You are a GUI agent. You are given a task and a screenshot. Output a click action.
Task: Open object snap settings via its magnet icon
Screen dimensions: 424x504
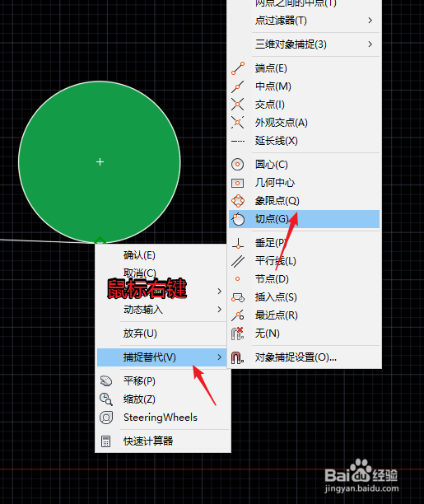[x=238, y=357]
